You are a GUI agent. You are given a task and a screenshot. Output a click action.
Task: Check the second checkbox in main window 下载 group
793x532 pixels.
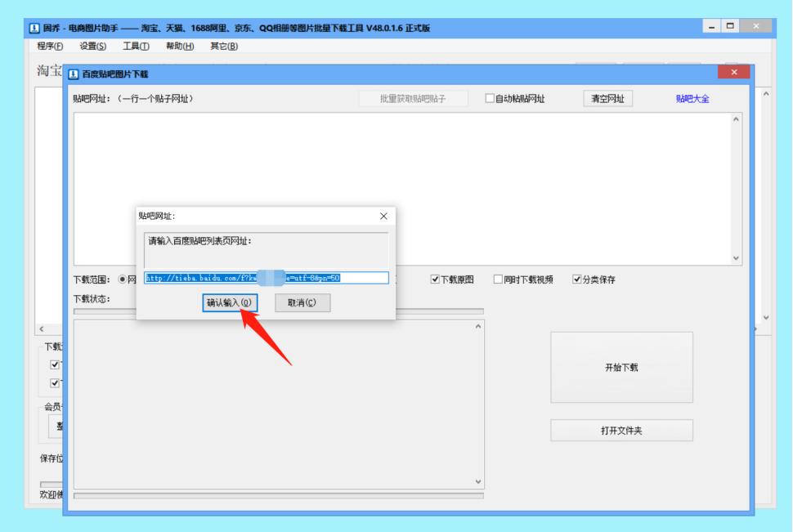coord(55,382)
